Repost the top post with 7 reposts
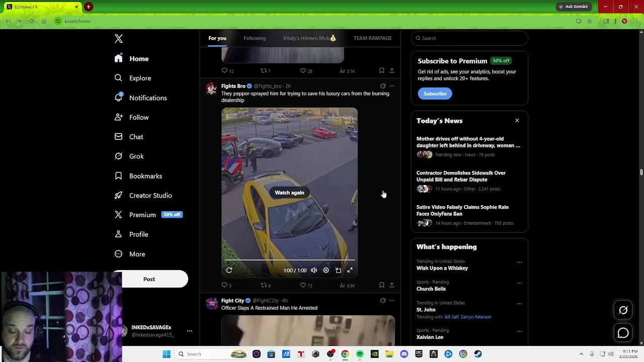Image resolution: width=644 pixels, height=362 pixels. (265, 71)
